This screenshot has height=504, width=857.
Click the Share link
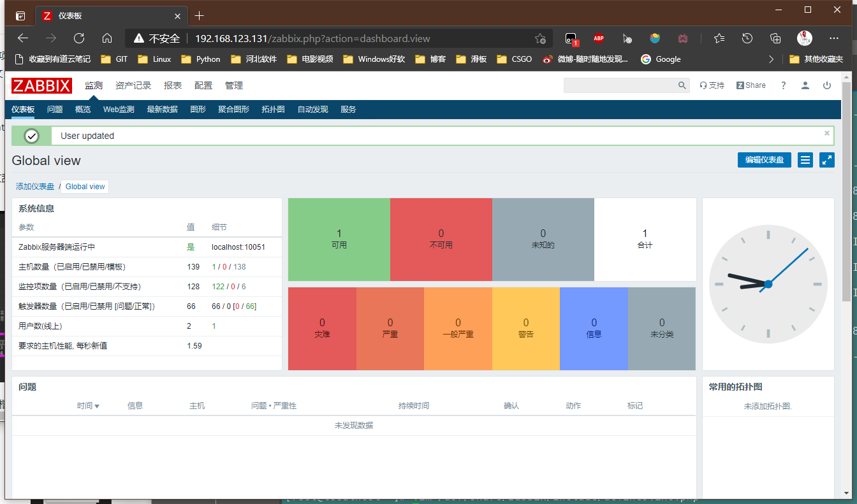click(751, 85)
